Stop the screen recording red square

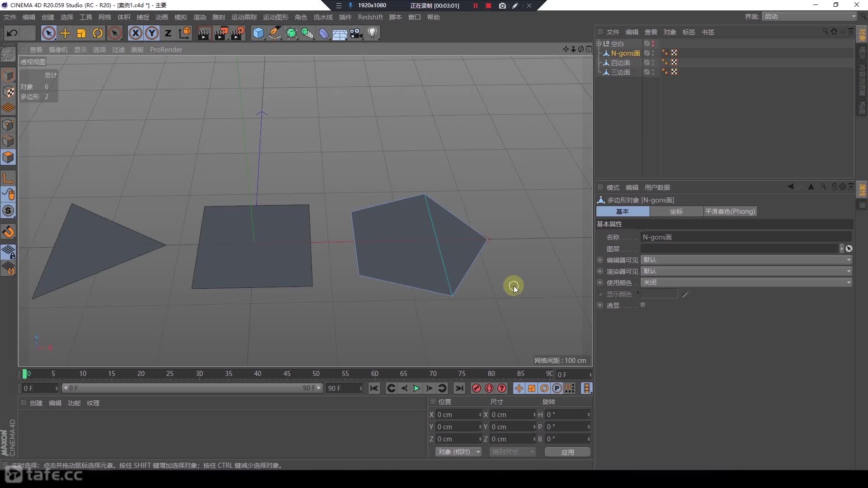(x=488, y=5)
